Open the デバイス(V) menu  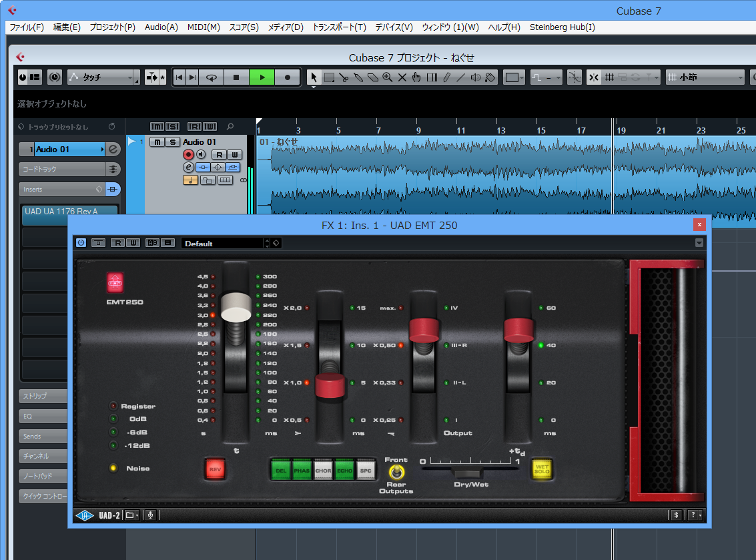[x=394, y=27]
